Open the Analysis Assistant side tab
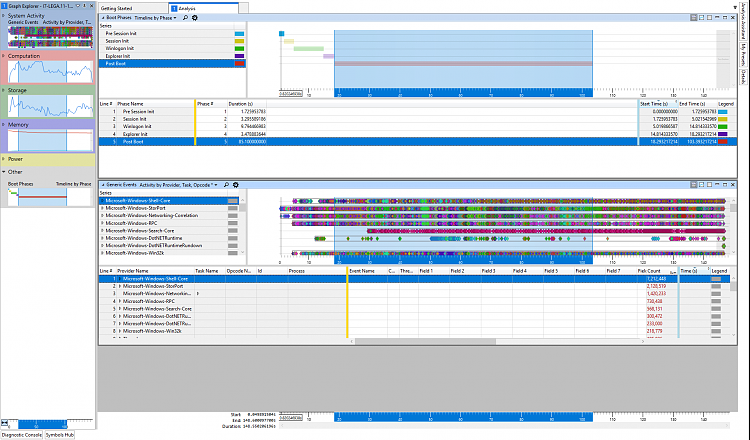This screenshot has width=750, height=440. pos(743,22)
